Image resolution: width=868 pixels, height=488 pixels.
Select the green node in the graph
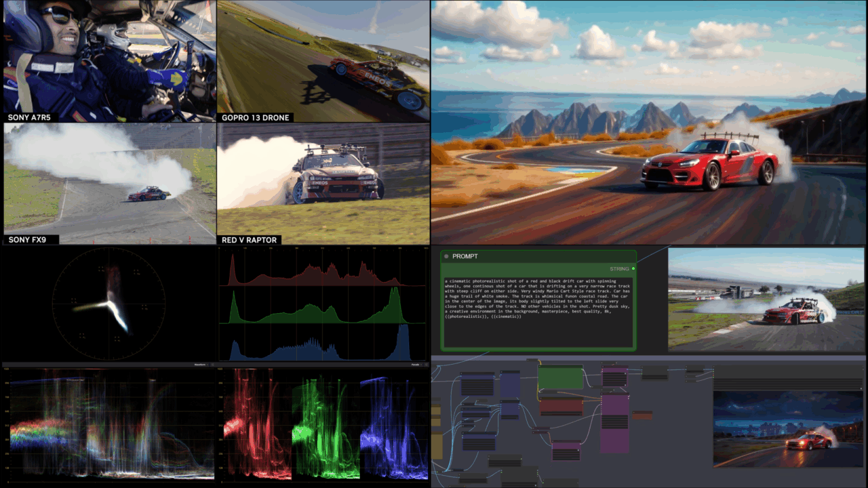tap(560, 378)
